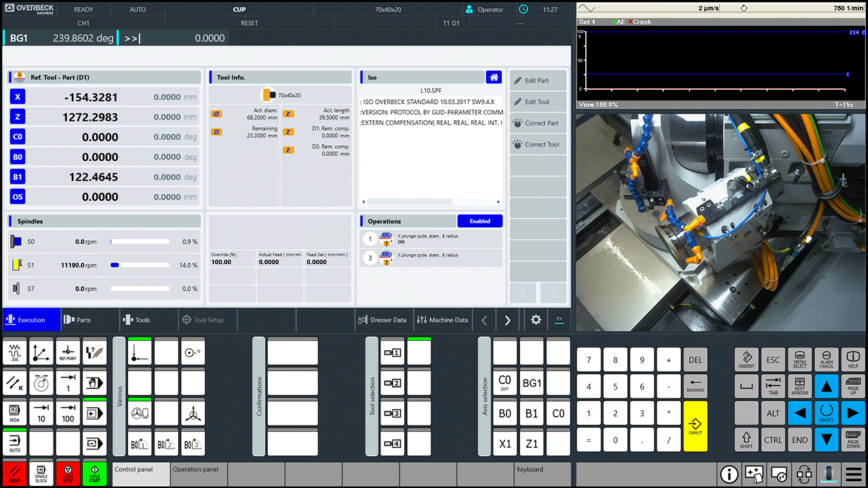The width and height of the screenshot is (868, 488).
Task: Click the BACKSPACE key
Action: coord(695,387)
